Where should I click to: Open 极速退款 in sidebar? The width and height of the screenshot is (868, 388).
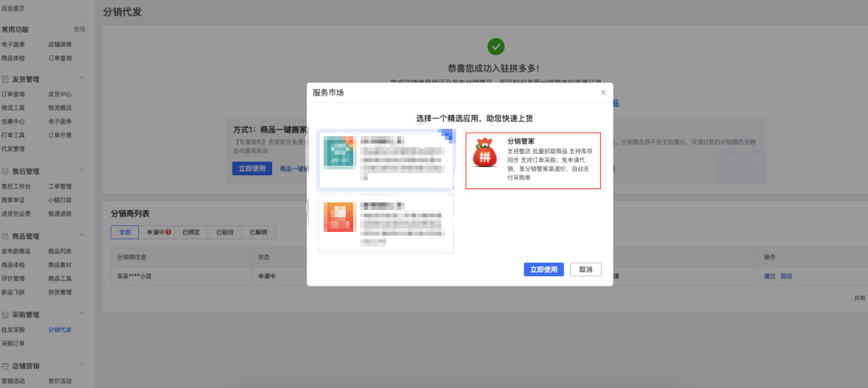(x=60, y=214)
